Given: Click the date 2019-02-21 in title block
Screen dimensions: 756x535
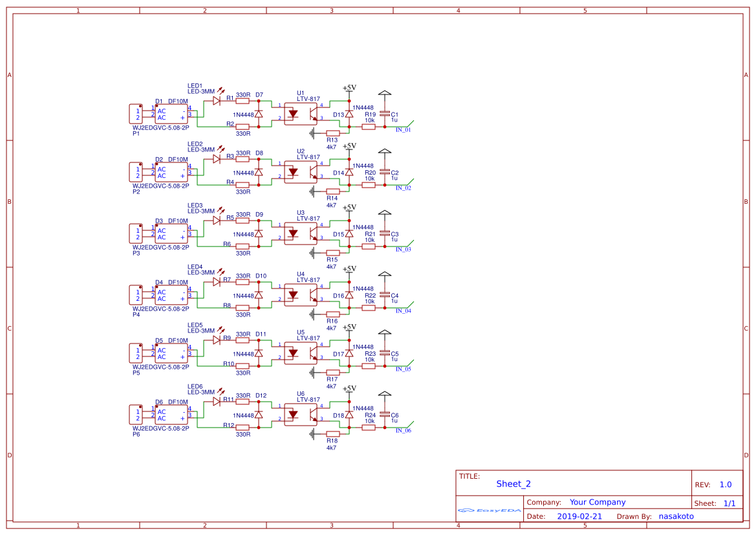Looking at the screenshot, I should (x=579, y=516).
